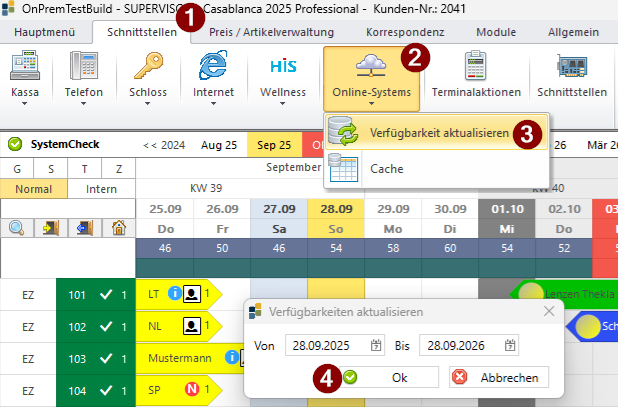Open the Bis date picker calendar
Viewport: 618px width, 407px height.
[511, 345]
